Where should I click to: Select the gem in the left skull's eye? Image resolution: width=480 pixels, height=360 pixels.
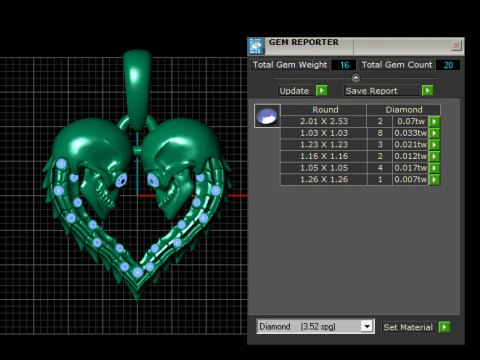click(121, 180)
